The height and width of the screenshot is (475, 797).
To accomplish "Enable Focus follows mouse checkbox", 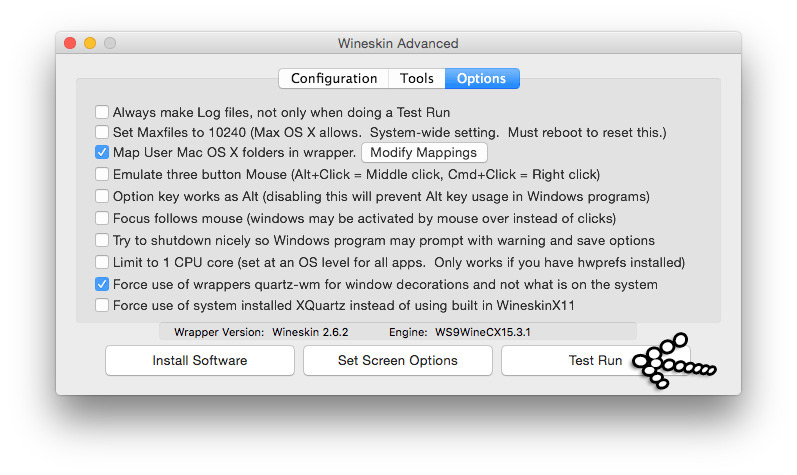I will pyautogui.click(x=102, y=218).
